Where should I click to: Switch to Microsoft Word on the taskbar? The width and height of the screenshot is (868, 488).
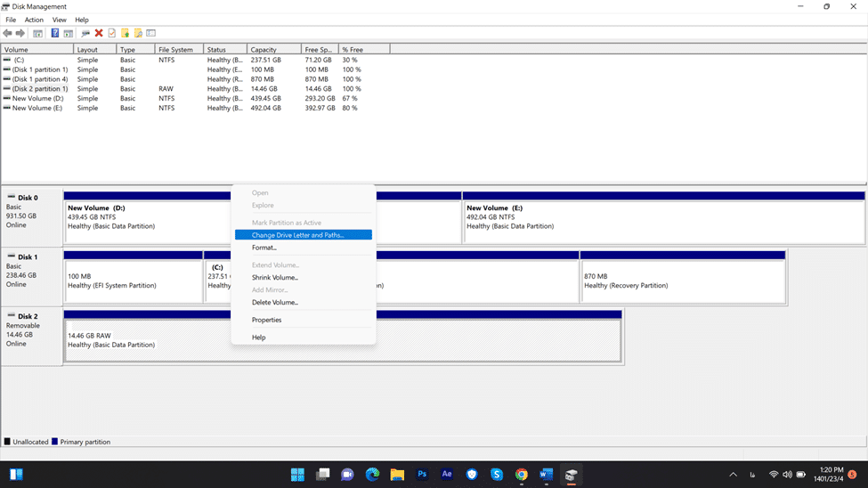[547, 475]
